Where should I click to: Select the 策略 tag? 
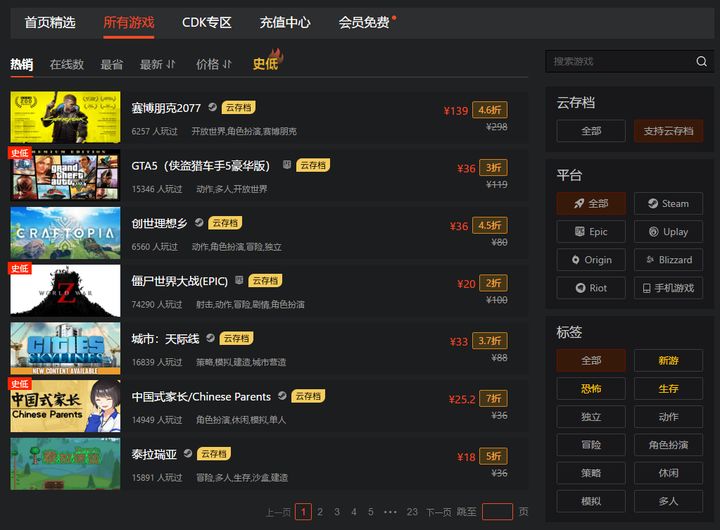tap(591, 473)
